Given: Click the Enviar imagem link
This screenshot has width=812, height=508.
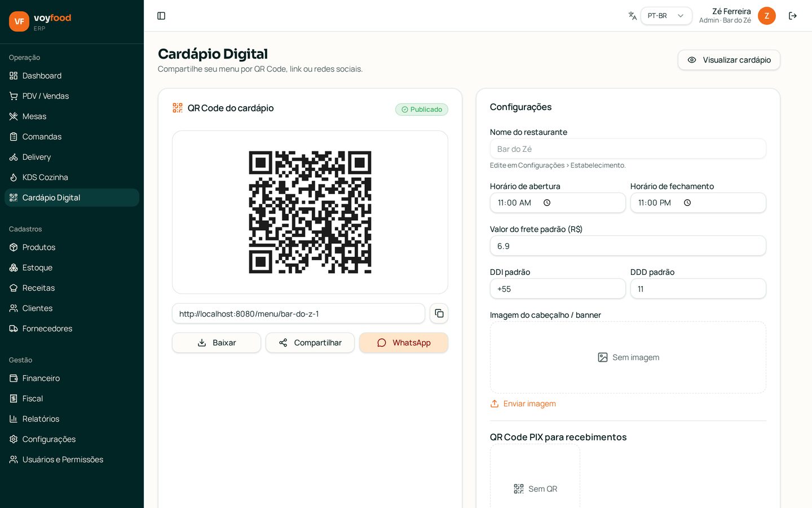Looking at the screenshot, I should pos(523,404).
